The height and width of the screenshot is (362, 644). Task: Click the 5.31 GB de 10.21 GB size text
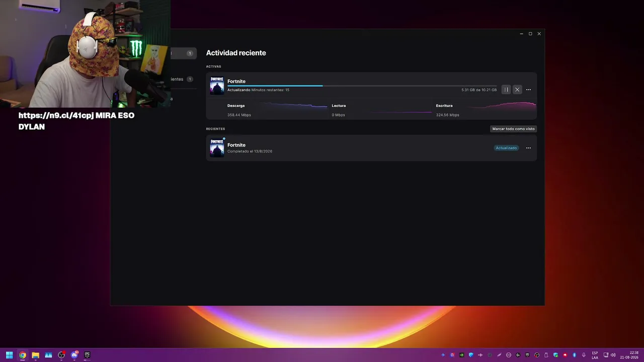[x=479, y=90]
